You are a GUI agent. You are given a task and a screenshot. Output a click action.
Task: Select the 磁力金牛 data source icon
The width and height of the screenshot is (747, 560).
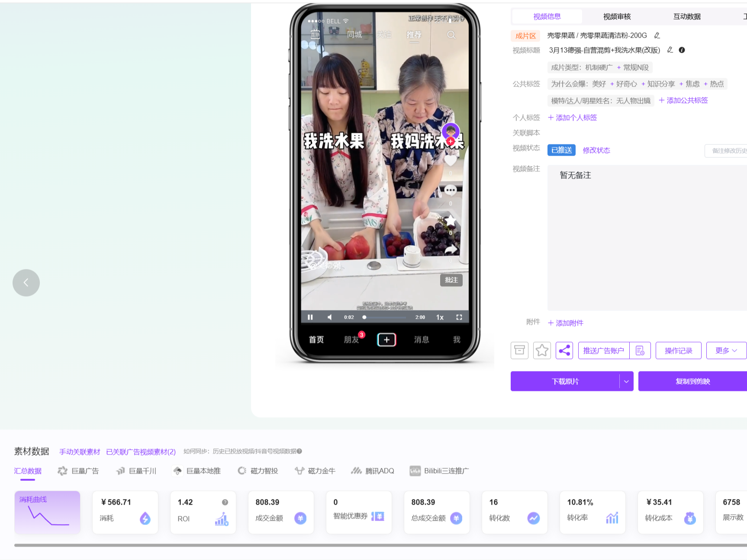300,471
